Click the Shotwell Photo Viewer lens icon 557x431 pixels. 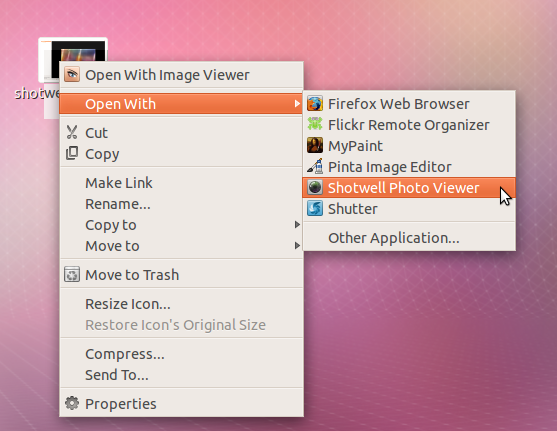point(315,188)
